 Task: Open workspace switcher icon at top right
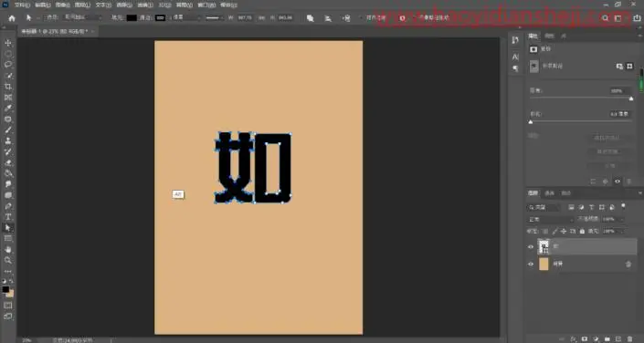click(x=618, y=18)
